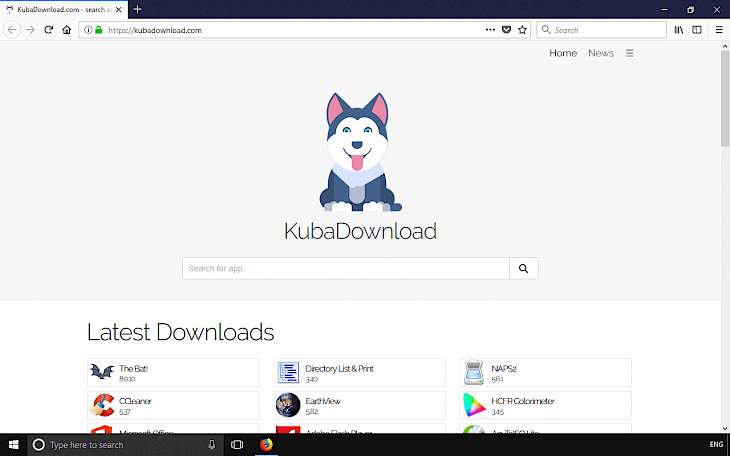Bookmark this page with the star
The width and height of the screenshot is (730, 456).
(x=522, y=30)
